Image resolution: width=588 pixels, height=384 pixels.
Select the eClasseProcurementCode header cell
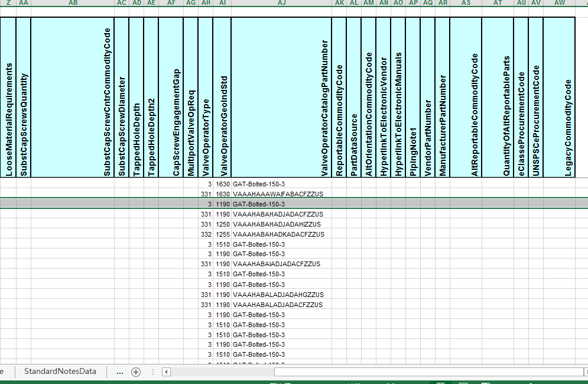tap(521, 97)
